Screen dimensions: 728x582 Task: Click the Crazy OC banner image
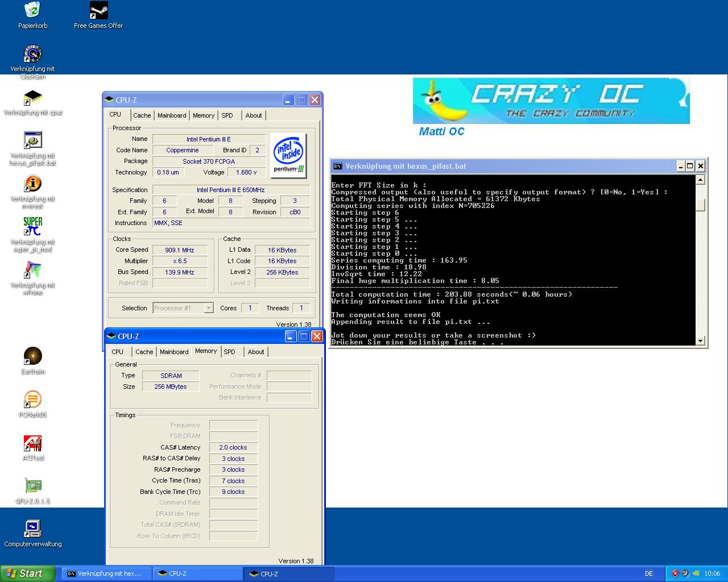[551, 101]
